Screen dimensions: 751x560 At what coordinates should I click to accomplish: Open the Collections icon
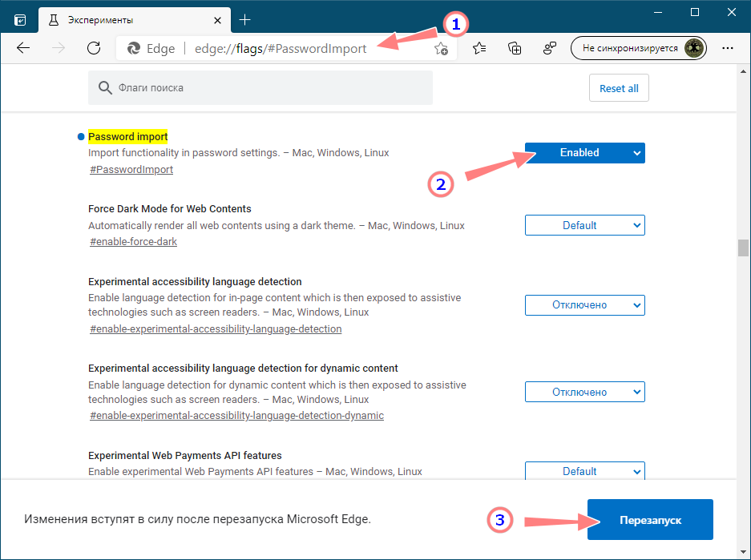(515, 48)
